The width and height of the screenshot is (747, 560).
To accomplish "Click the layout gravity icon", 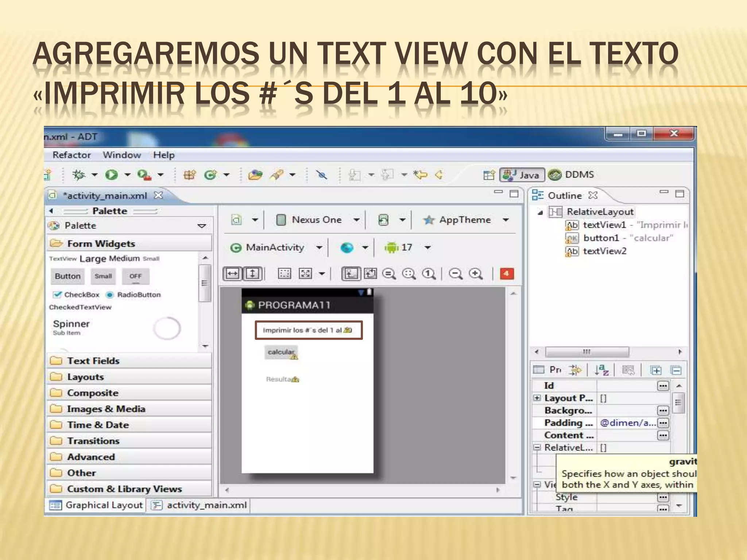I will point(305,273).
